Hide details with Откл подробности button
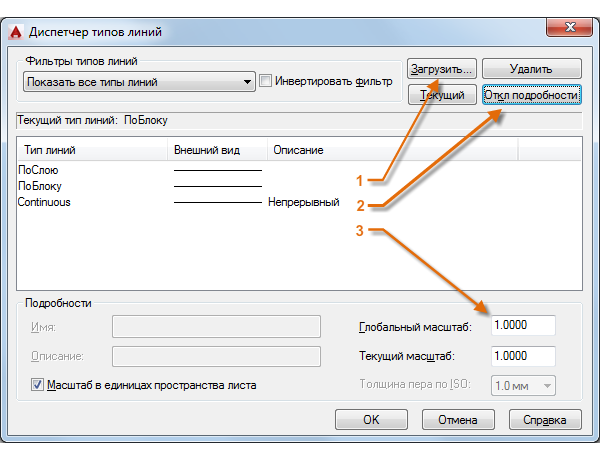 pyautogui.click(x=531, y=95)
